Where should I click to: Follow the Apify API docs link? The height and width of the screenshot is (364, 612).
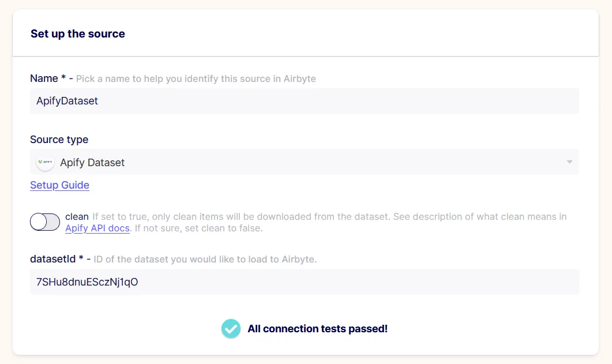(x=97, y=228)
